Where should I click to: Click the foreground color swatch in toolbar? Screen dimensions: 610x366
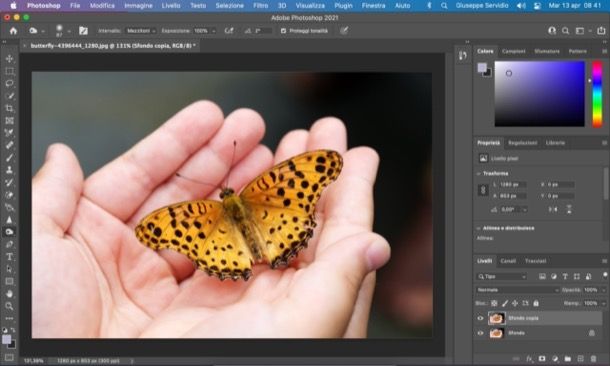(7, 340)
